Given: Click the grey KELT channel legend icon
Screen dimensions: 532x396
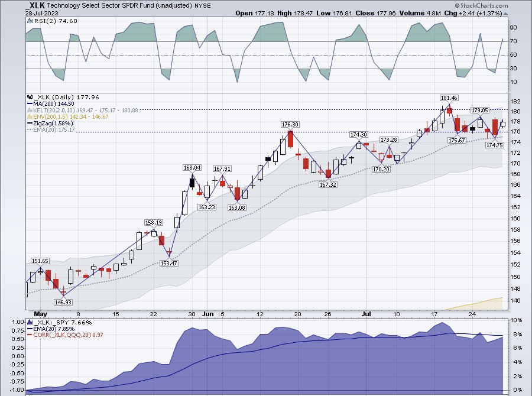Looking at the screenshot, I should 30,111.
